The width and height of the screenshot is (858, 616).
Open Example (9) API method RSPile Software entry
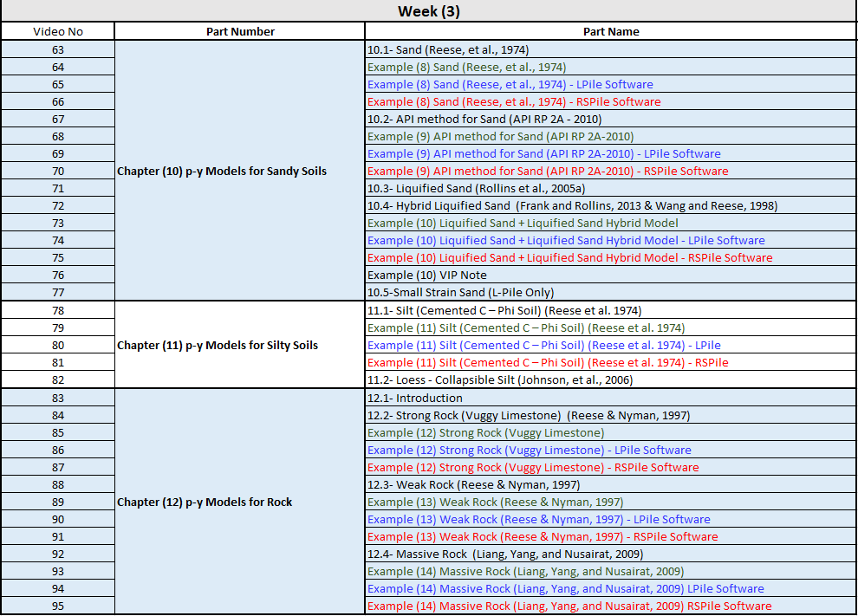pos(547,171)
